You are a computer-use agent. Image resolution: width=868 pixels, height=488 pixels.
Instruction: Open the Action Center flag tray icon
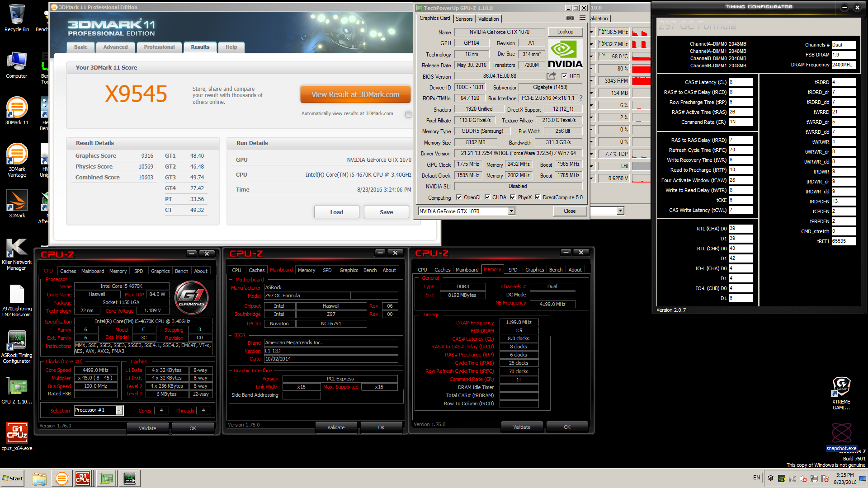coord(825,479)
